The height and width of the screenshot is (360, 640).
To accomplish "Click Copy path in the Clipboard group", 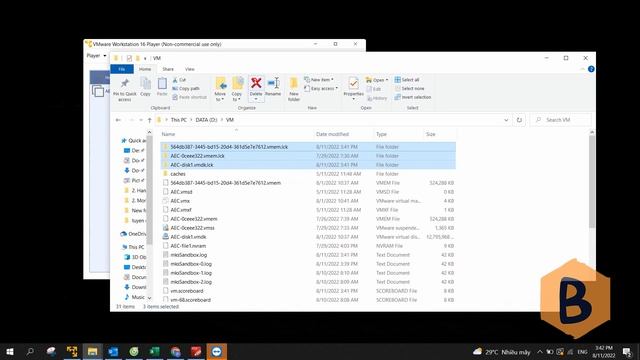I will tap(186, 89).
